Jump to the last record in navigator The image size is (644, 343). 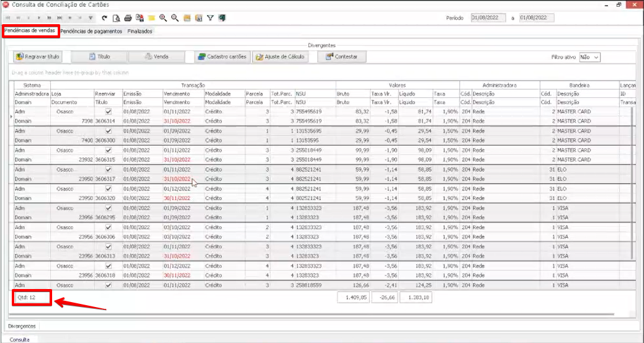(x=60, y=18)
